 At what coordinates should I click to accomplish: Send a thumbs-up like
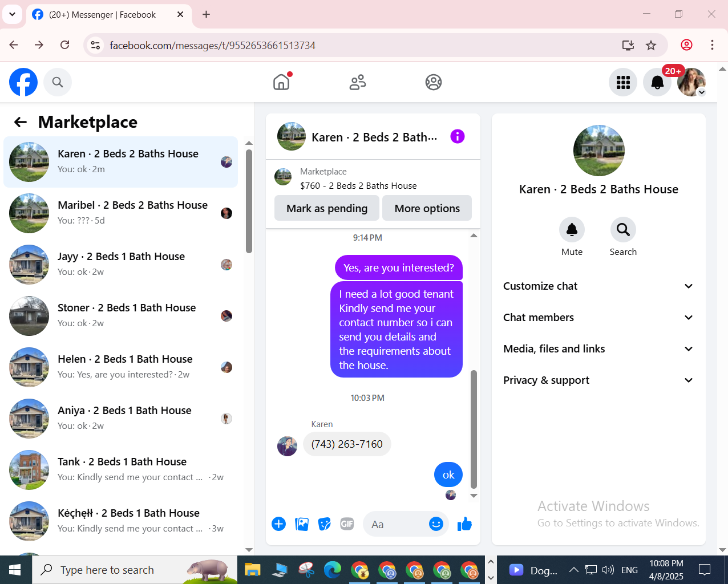(464, 524)
